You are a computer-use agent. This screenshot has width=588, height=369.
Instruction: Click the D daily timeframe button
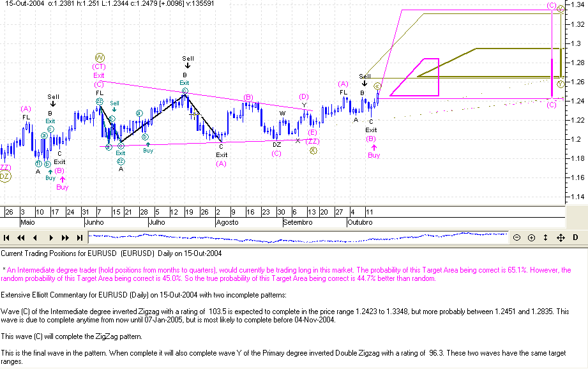(x=576, y=237)
